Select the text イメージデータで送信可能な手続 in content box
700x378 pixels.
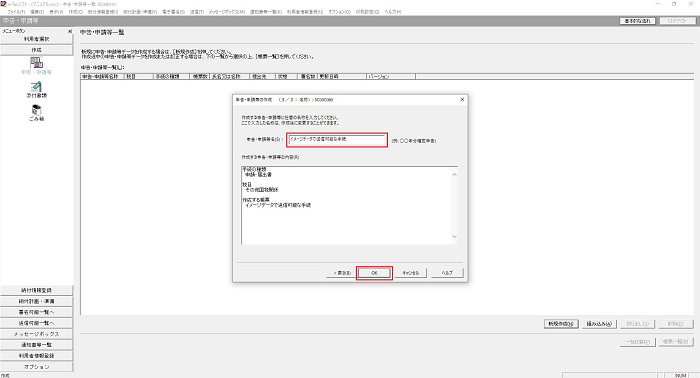click(x=278, y=205)
